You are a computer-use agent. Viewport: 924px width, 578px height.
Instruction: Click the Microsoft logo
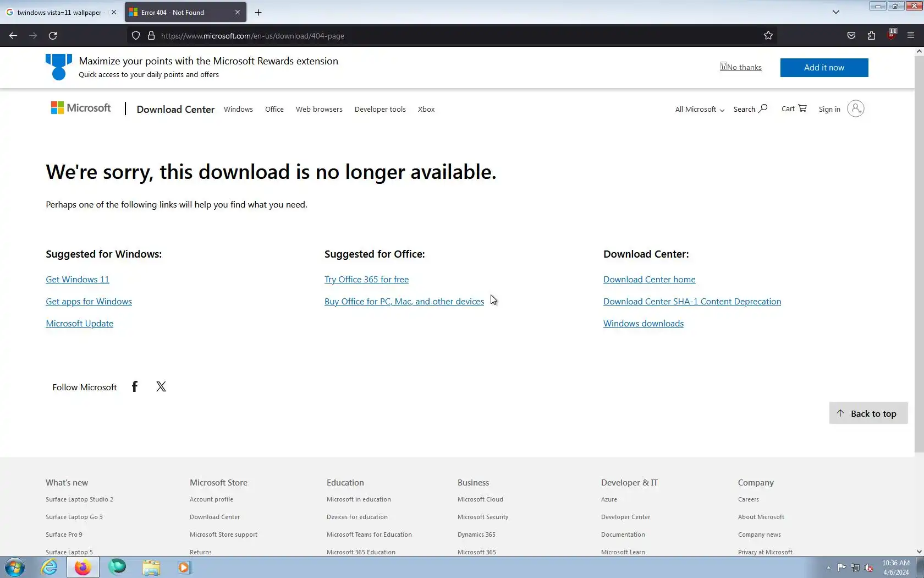(x=81, y=108)
